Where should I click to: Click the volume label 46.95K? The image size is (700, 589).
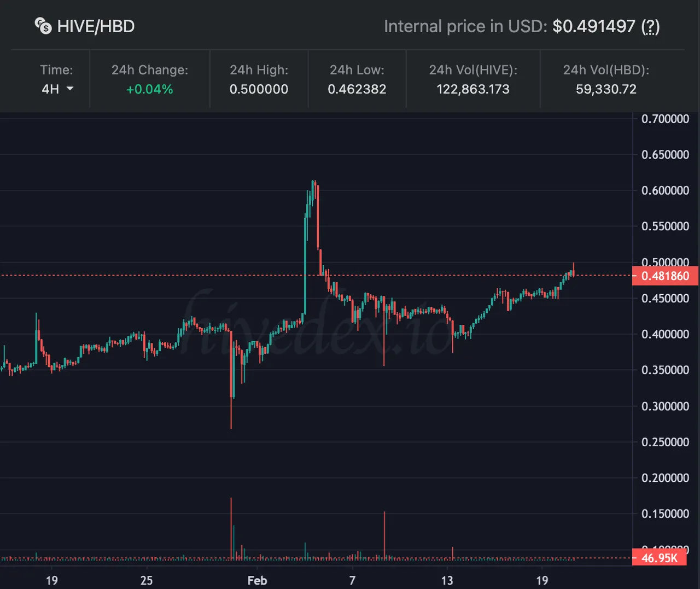pos(660,558)
